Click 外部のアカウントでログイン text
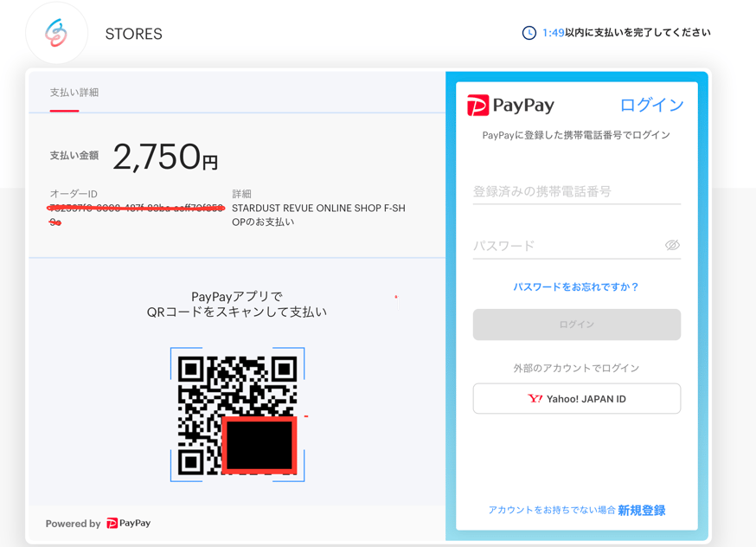Screen dimensions: 756x547 click(x=576, y=368)
